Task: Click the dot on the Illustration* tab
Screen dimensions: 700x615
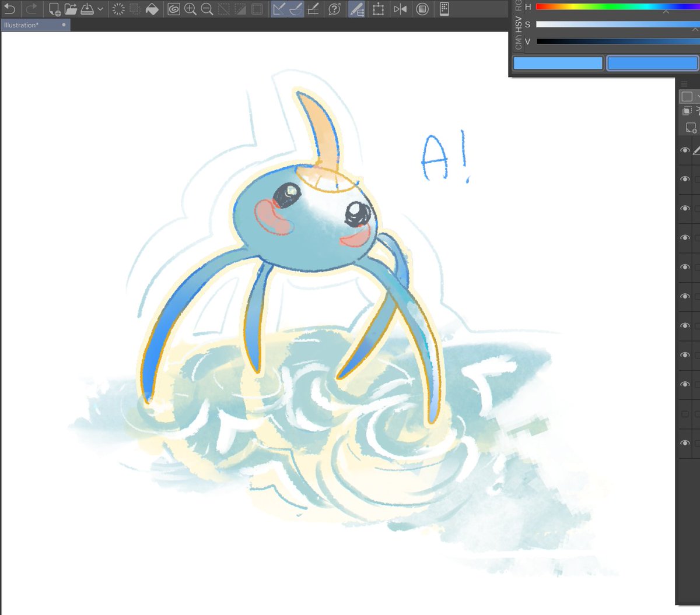Action: pos(64,25)
